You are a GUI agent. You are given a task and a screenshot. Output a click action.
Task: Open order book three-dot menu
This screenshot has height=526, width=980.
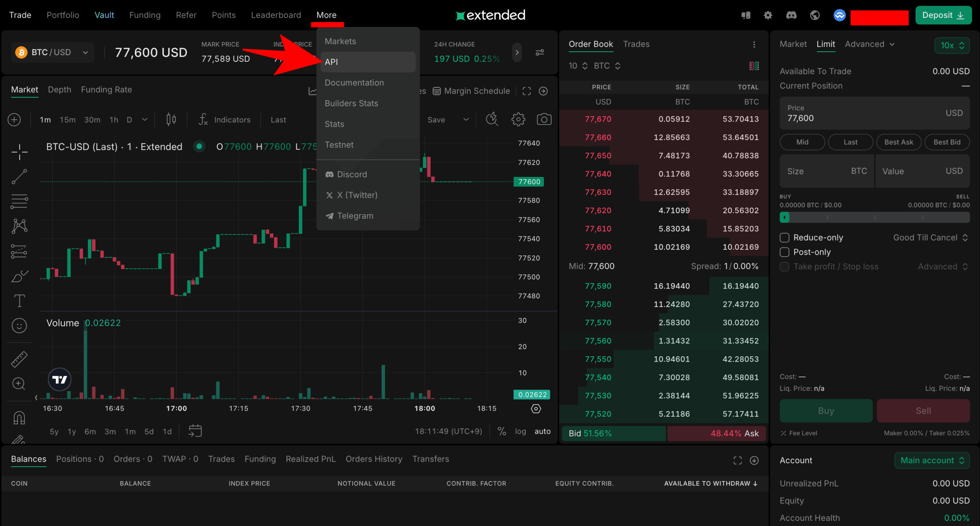754,44
